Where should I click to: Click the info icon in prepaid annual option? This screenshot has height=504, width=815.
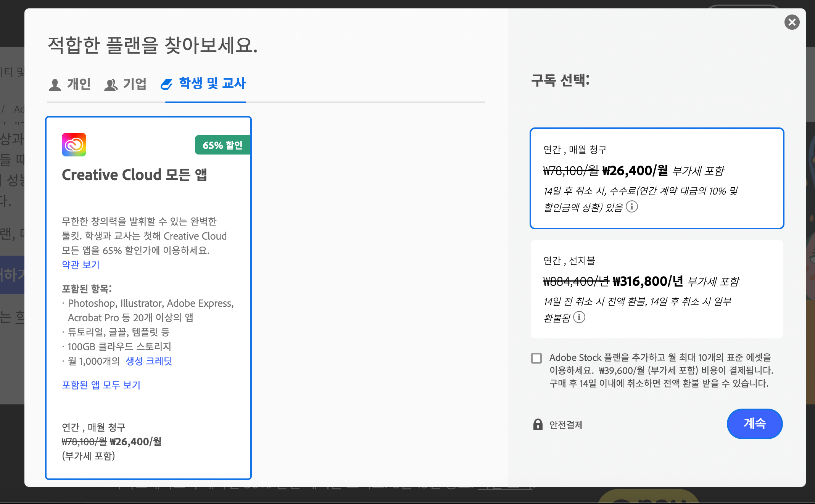(579, 317)
